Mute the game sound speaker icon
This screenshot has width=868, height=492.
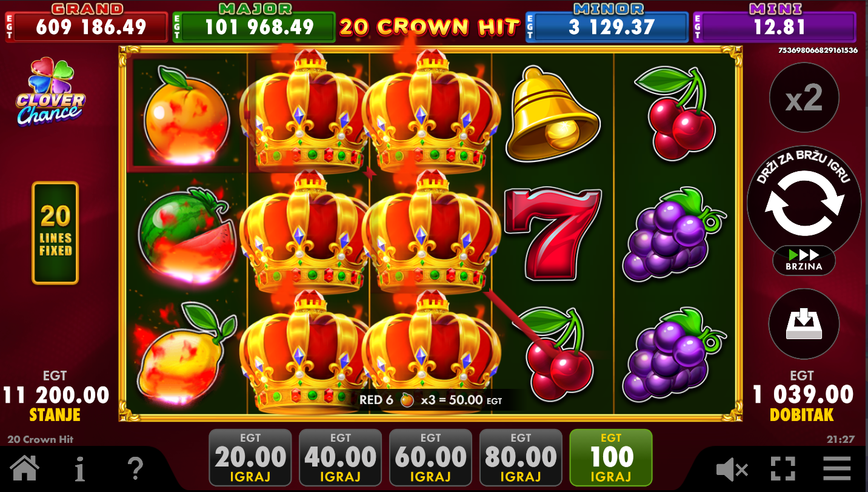coord(732,469)
